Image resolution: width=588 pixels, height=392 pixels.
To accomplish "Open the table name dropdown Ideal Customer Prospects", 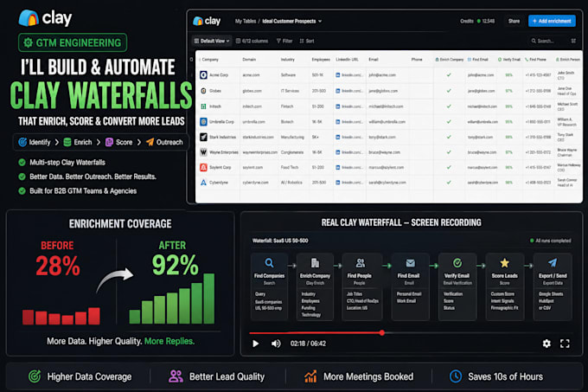I will click(x=291, y=22).
